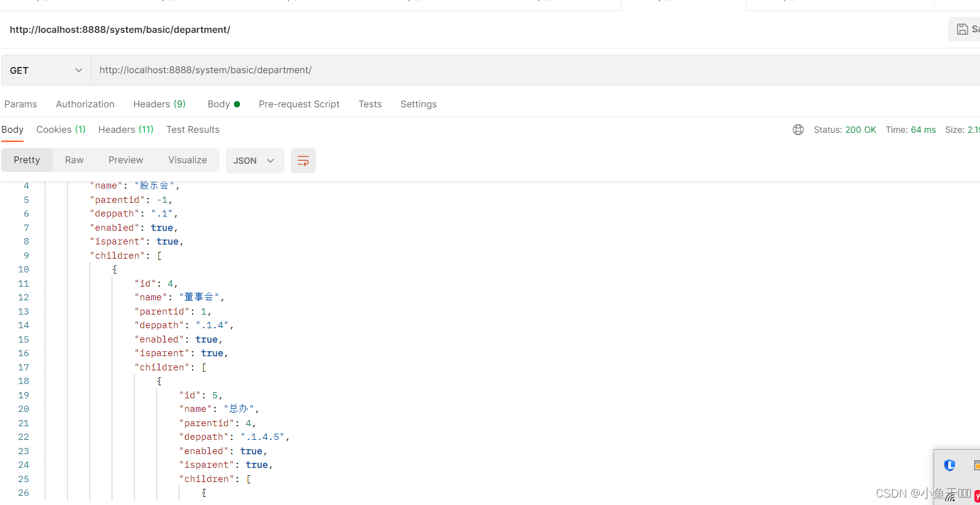
Task: Open the HTTP method GET dropdown
Action: (x=46, y=70)
